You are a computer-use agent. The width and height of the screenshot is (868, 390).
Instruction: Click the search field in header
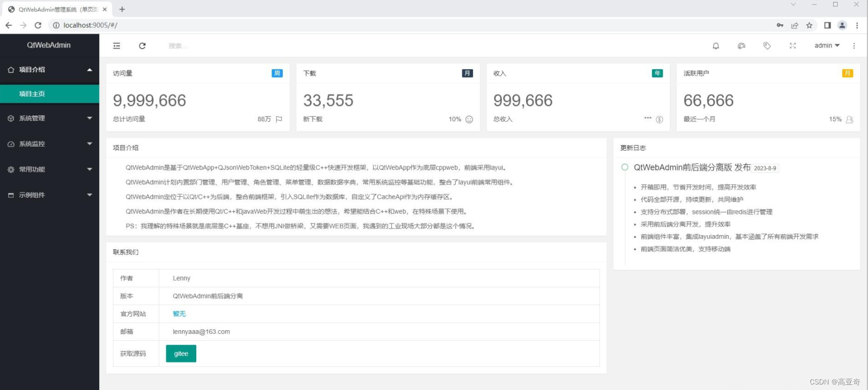click(178, 46)
